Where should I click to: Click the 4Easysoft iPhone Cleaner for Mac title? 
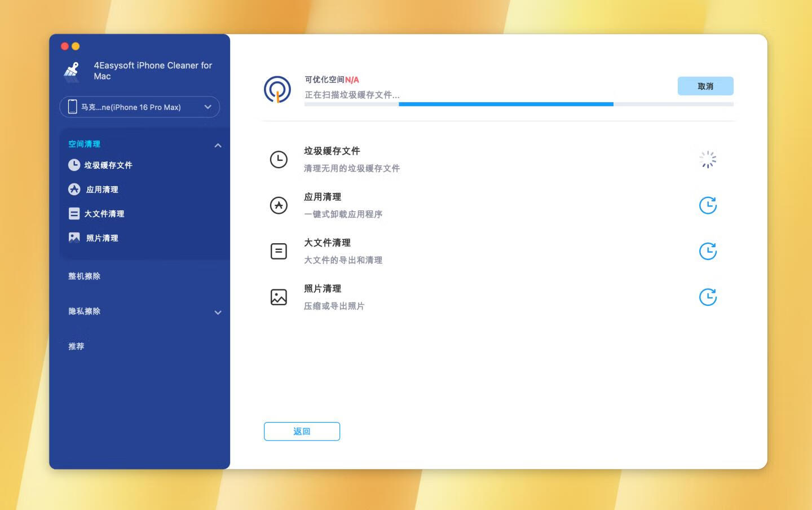153,71
